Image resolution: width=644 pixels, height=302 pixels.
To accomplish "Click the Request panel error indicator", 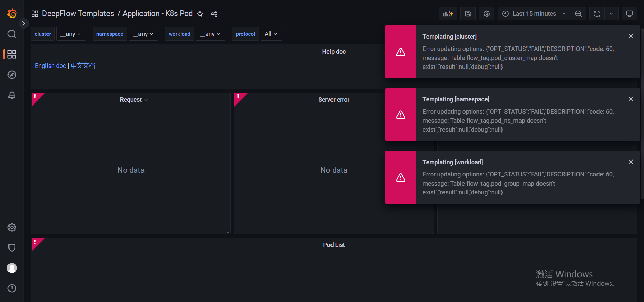I will point(36,97).
